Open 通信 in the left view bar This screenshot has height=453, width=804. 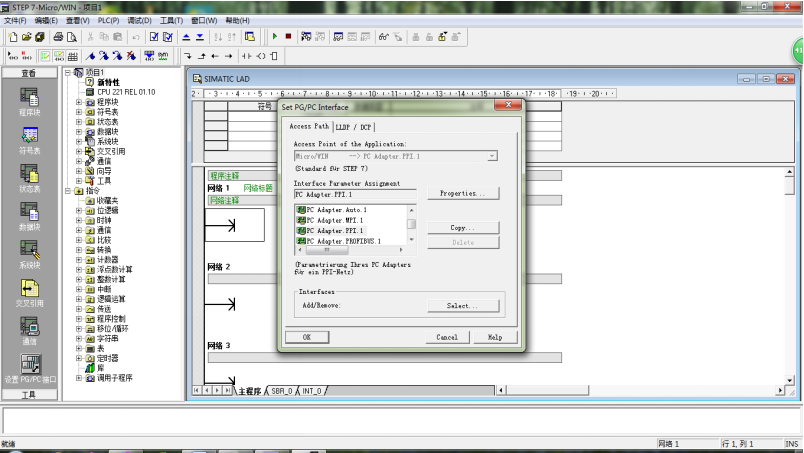(29, 330)
